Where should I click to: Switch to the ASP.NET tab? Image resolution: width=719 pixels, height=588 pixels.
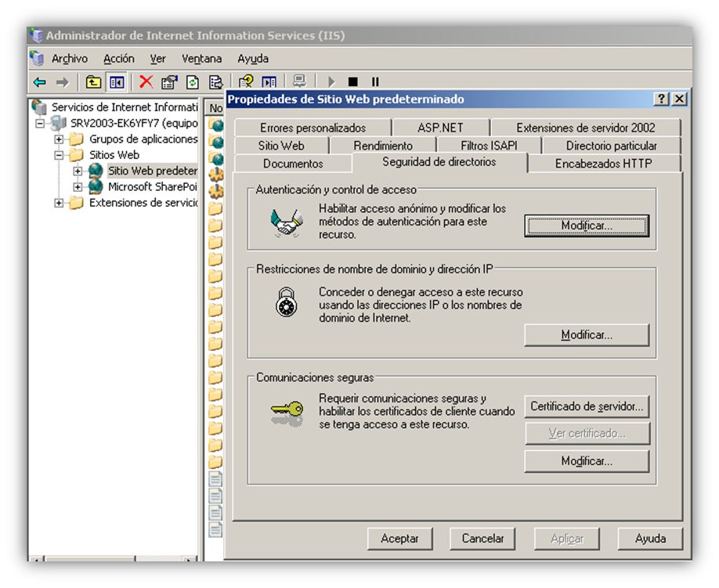440,128
